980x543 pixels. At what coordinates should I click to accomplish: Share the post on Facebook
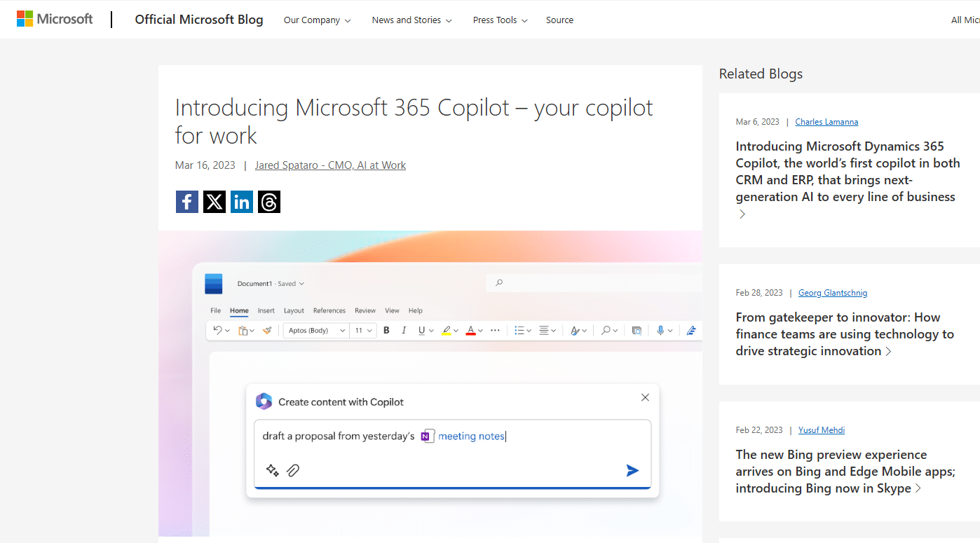coord(186,202)
